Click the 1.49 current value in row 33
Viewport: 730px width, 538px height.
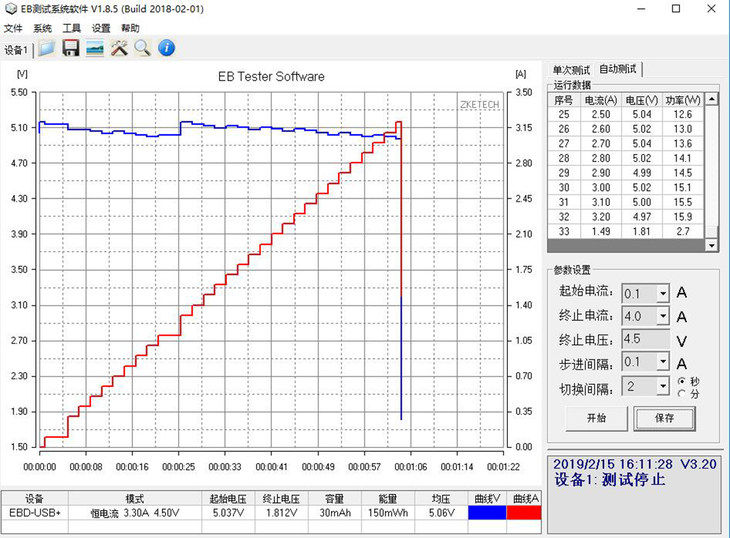pyautogui.click(x=601, y=231)
